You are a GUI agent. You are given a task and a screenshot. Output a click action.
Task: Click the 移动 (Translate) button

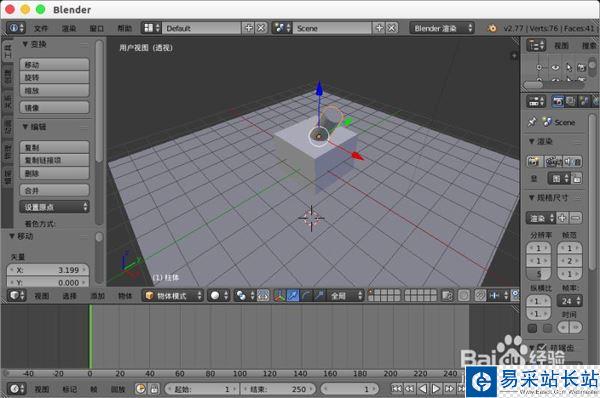tap(54, 64)
